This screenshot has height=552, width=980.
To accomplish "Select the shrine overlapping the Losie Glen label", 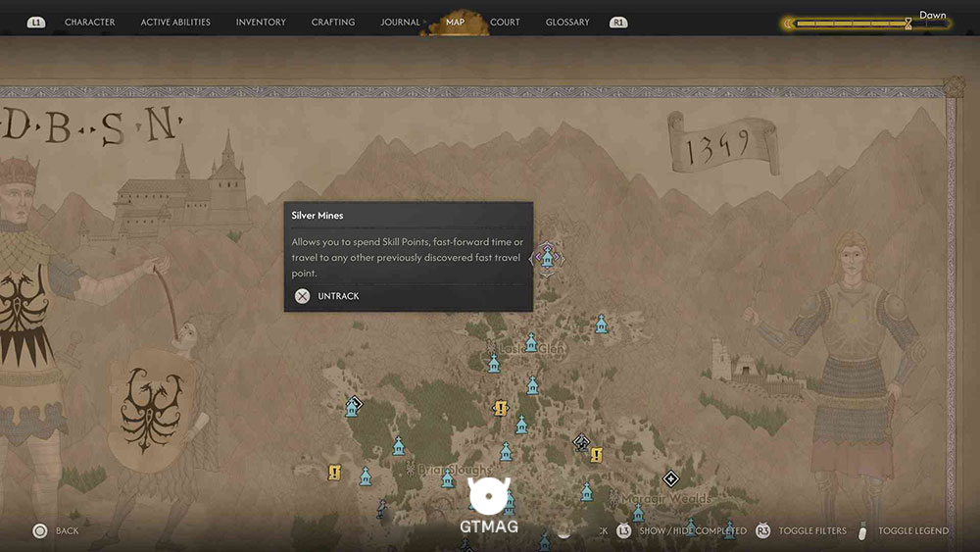I will click(530, 342).
